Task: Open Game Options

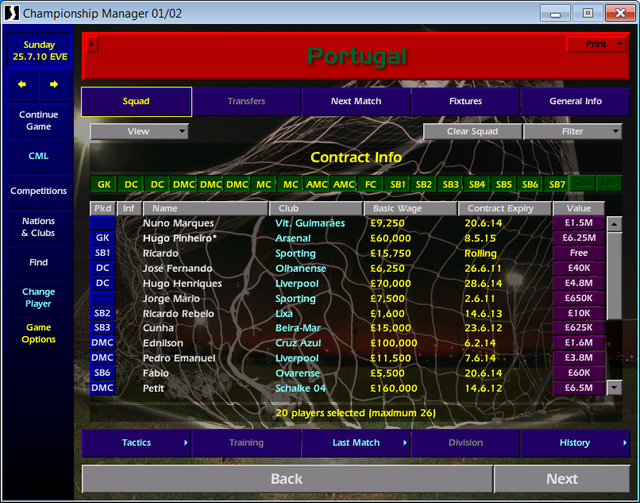Action: (x=39, y=333)
